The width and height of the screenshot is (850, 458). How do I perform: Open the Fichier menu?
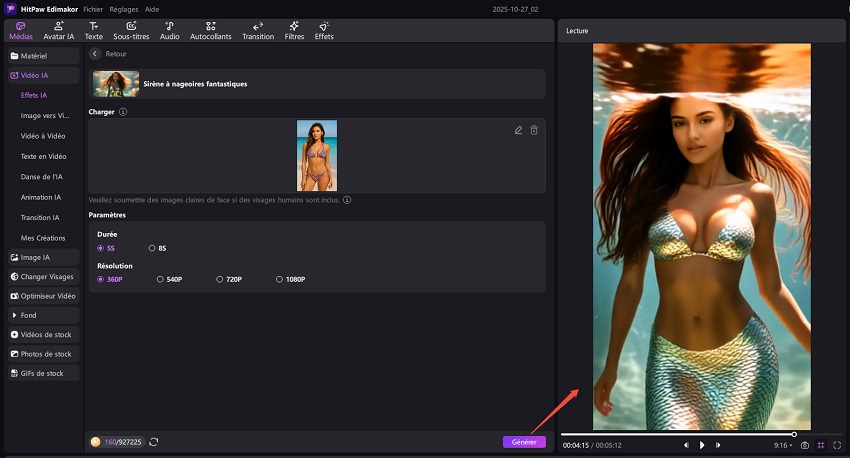click(x=93, y=8)
